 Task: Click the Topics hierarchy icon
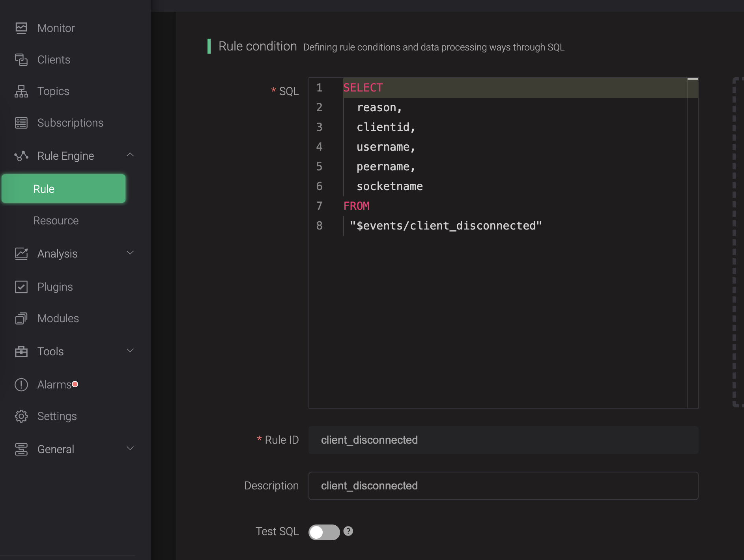[x=21, y=91]
